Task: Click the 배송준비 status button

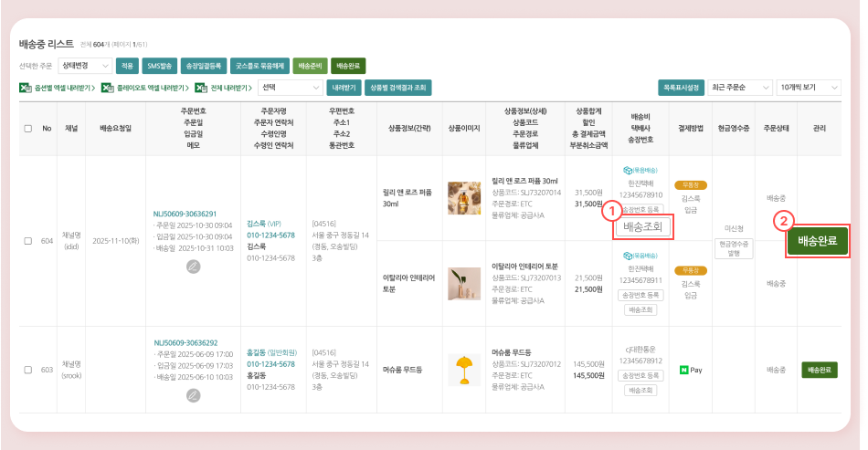Action: tap(309, 66)
